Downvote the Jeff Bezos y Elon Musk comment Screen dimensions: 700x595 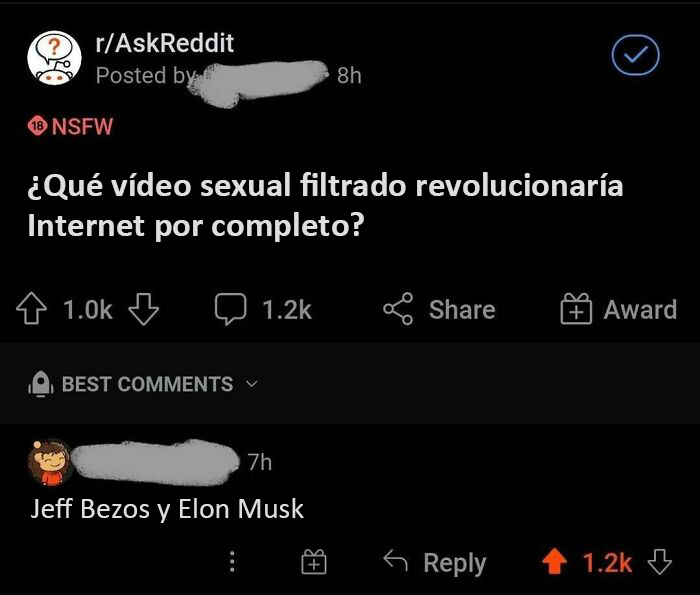click(659, 562)
